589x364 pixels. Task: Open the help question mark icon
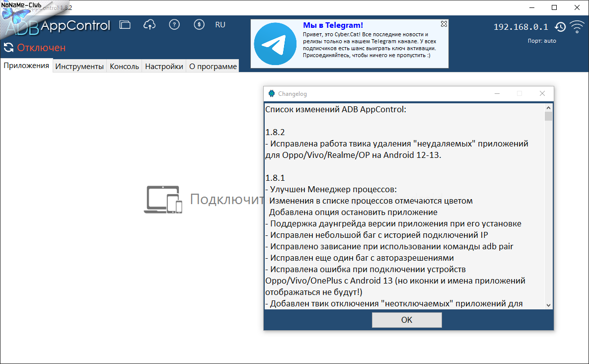tap(174, 25)
